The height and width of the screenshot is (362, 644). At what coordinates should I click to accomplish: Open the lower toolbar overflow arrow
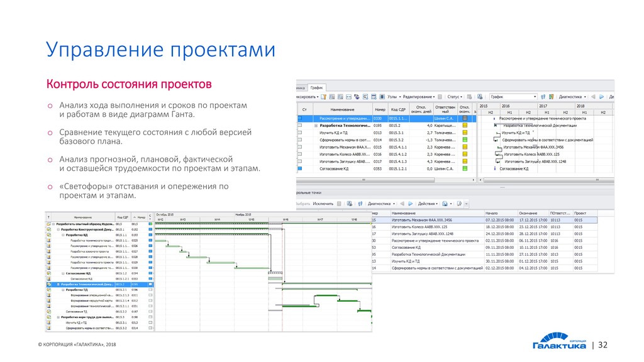click(466, 204)
